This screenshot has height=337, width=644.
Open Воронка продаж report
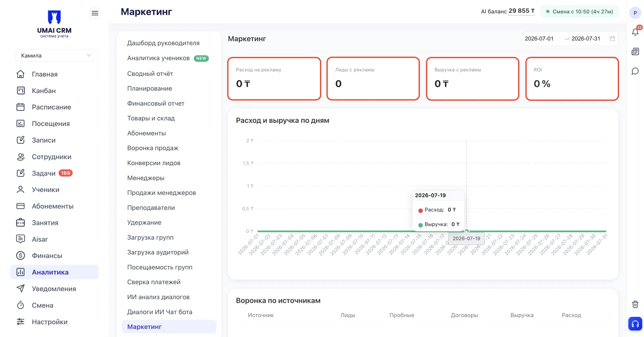153,148
